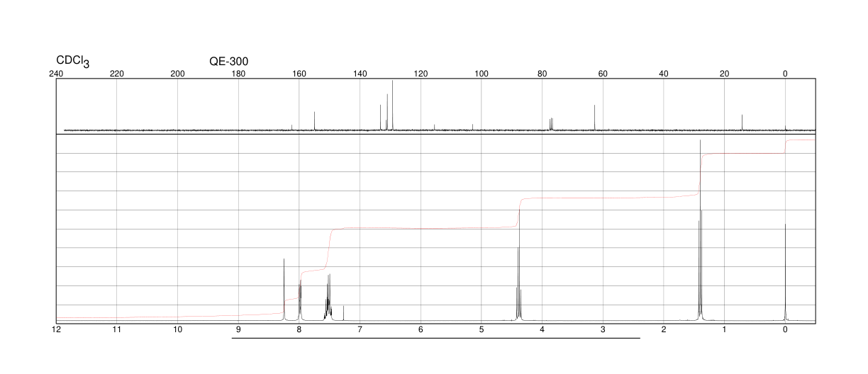The height and width of the screenshot is (374, 868).
Task: Select the 180 tick label on carbon axis
Action: 238,74
